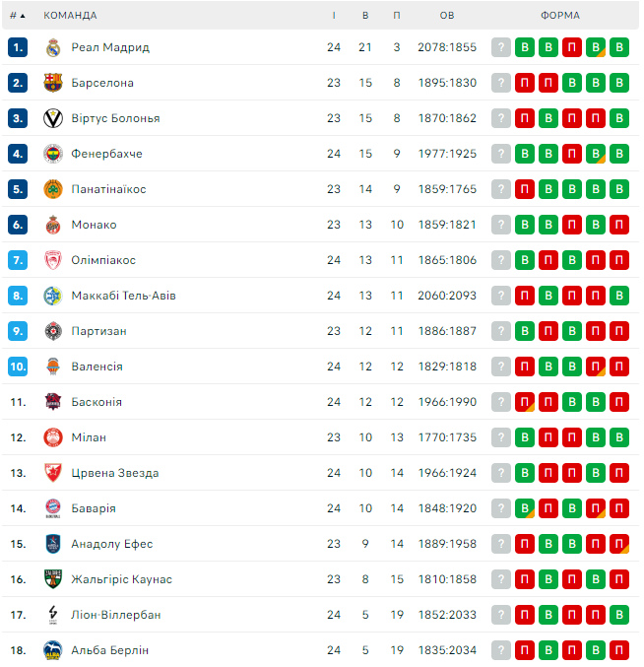644x667 pixels.
Task: Click the Альба Берлін team logo
Action: [53, 650]
